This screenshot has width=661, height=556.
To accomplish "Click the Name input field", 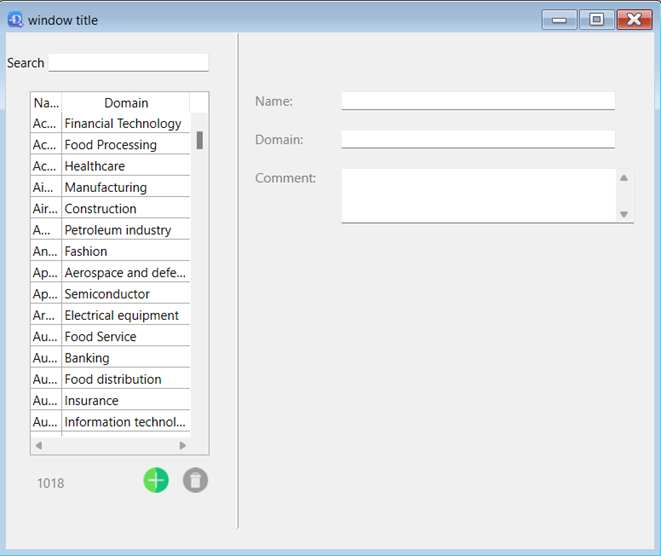I will [x=477, y=101].
